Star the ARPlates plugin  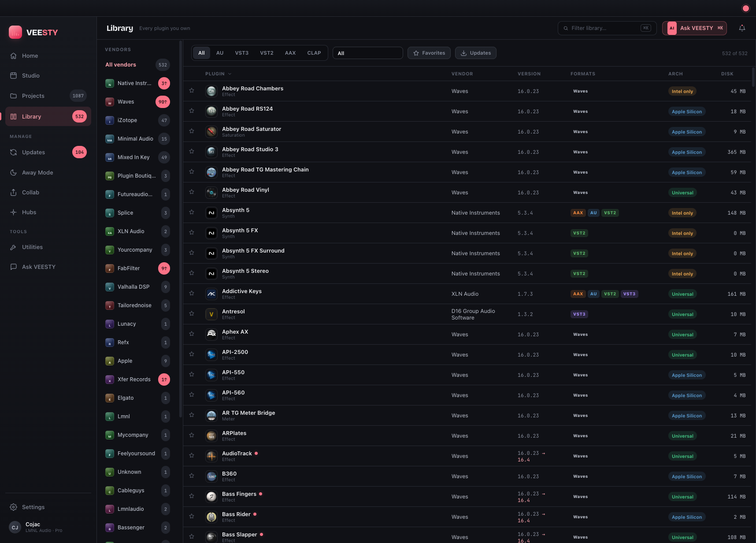point(192,435)
